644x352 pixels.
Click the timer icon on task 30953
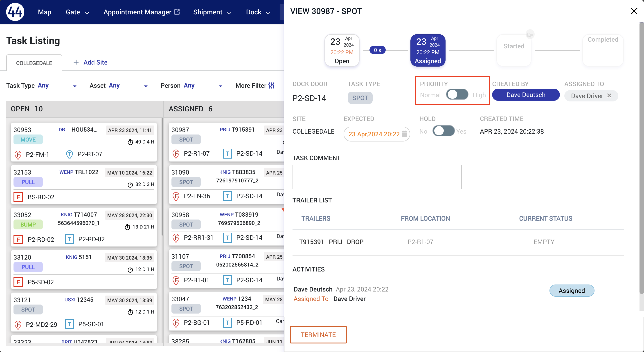click(130, 142)
